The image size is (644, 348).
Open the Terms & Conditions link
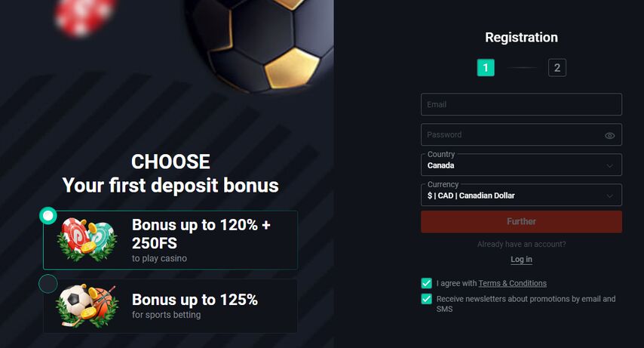coord(512,283)
